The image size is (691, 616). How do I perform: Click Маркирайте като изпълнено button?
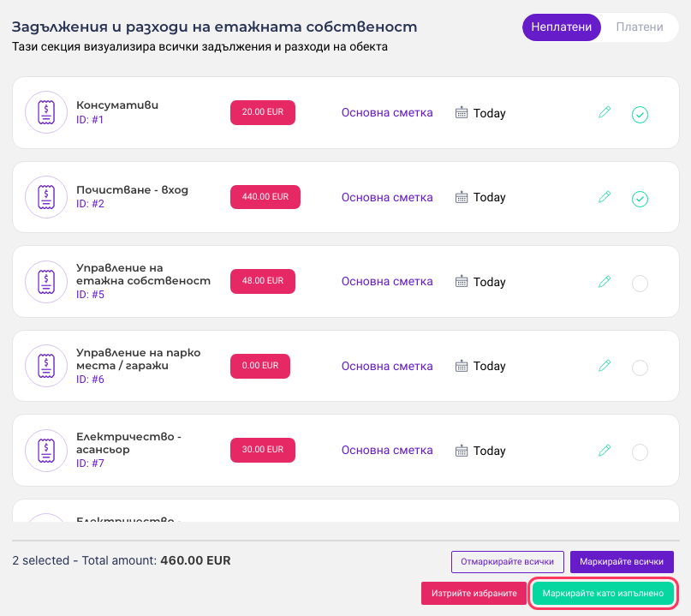point(603,594)
